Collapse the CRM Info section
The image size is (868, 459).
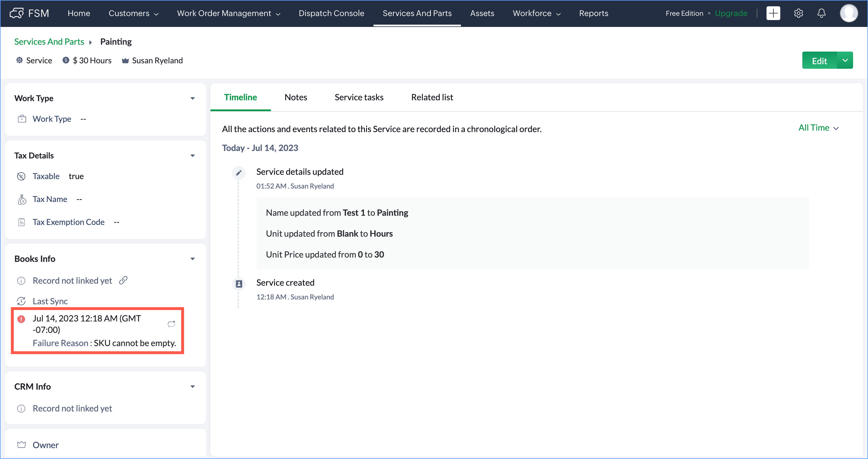click(x=192, y=386)
